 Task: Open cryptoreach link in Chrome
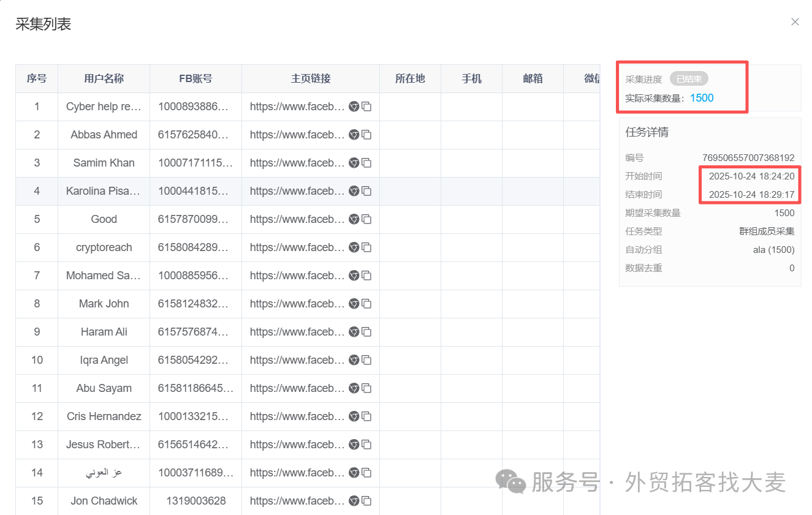pos(354,247)
